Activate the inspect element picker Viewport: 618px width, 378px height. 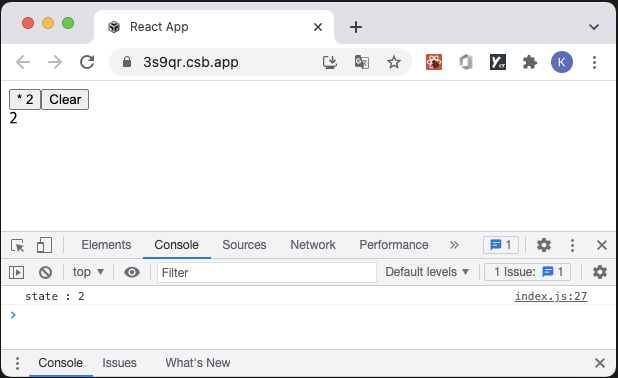(x=18, y=245)
